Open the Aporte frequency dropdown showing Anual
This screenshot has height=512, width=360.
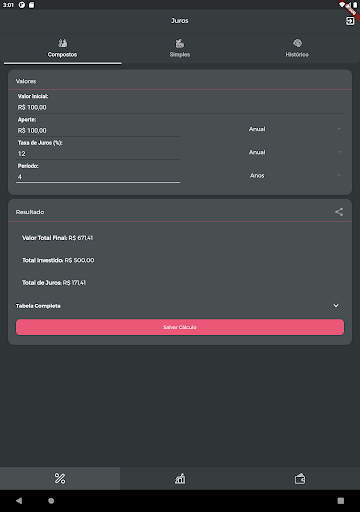click(295, 129)
